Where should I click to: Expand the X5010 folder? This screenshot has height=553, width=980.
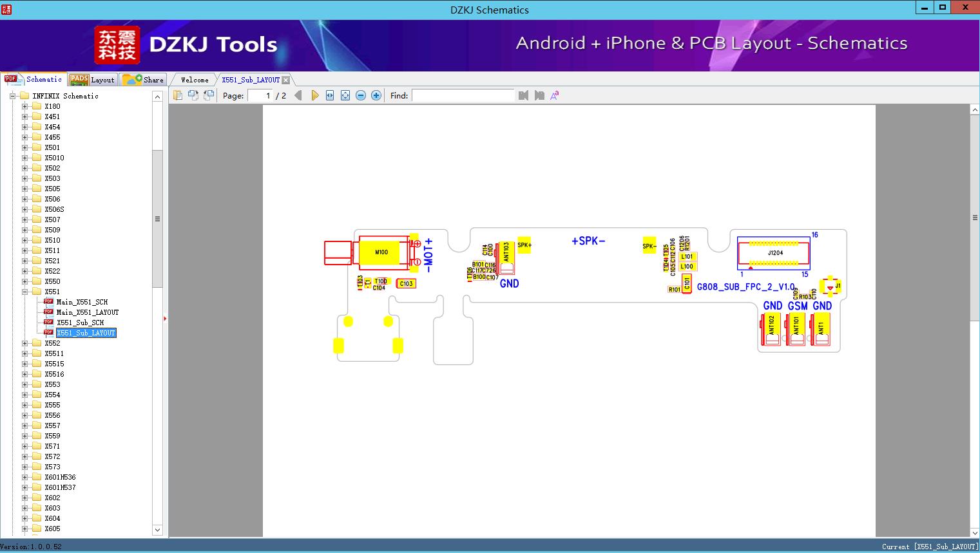click(x=25, y=158)
